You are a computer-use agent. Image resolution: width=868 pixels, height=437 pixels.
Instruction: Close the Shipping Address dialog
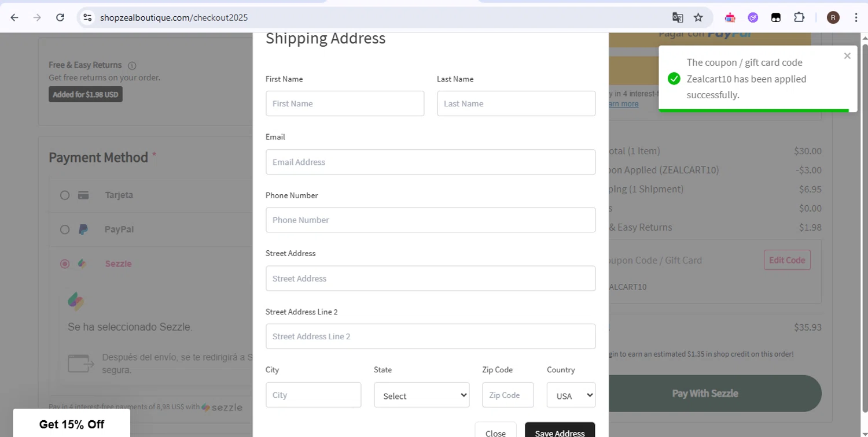(x=495, y=431)
